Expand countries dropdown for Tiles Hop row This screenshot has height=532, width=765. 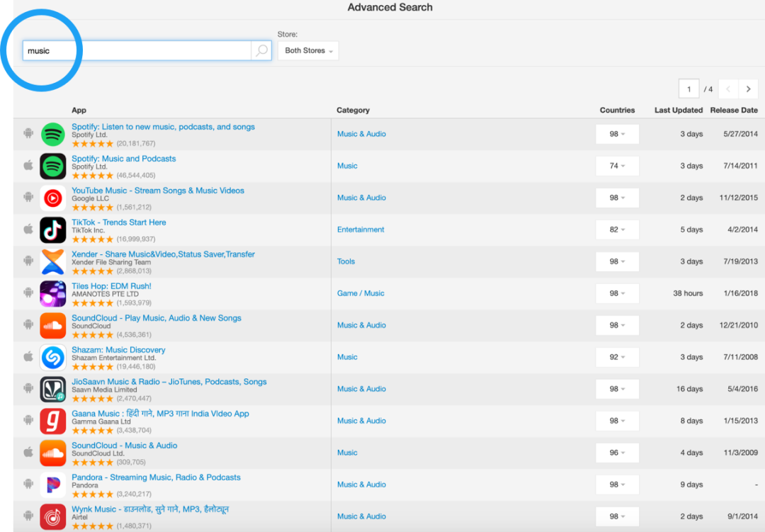[617, 293]
